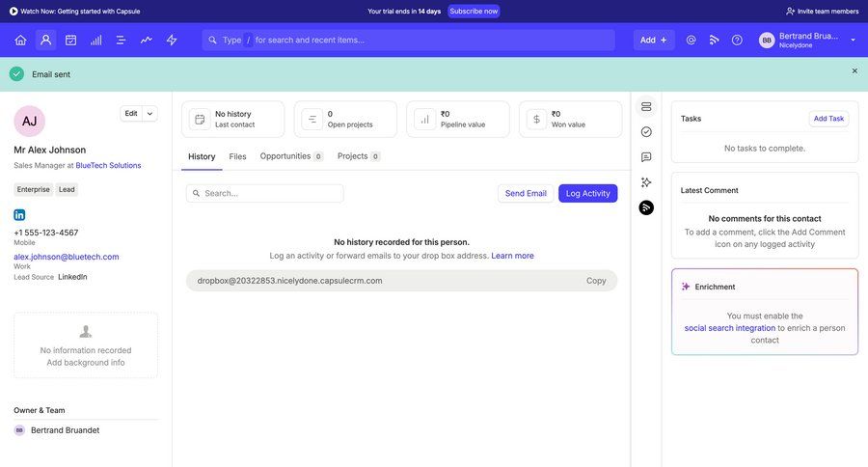Open the Sales pipeline bar chart icon
The image size is (868, 467).
point(96,40)
